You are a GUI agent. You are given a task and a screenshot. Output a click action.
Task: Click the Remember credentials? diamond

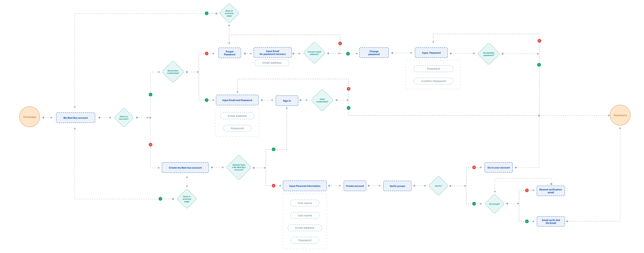pos(173,72)
